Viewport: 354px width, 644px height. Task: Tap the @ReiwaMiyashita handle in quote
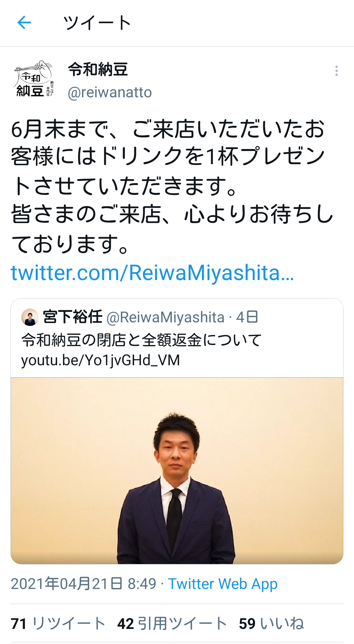pos(166,317)
